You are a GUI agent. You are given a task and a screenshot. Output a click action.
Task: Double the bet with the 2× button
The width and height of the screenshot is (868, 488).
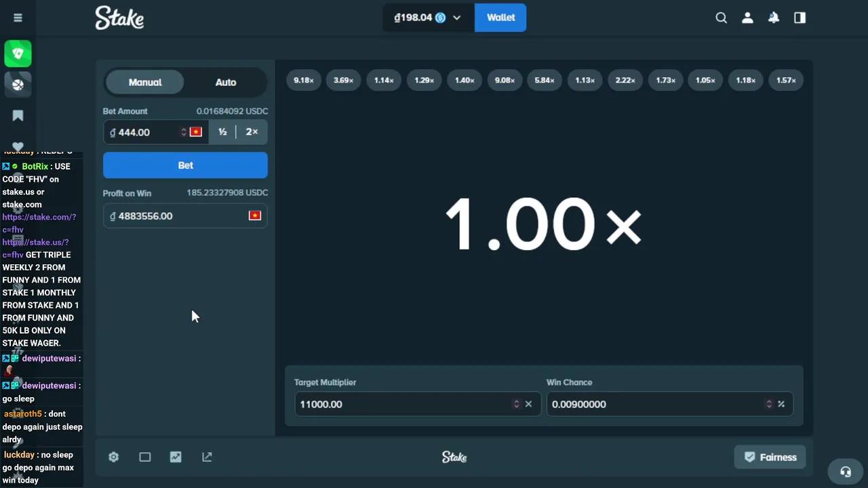click(252, 132)
